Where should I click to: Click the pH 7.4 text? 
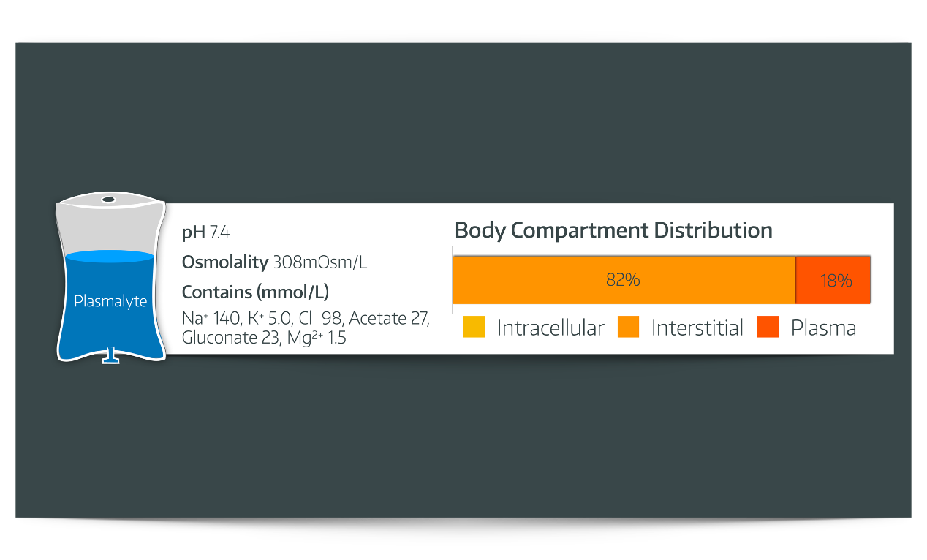(205, 233)
